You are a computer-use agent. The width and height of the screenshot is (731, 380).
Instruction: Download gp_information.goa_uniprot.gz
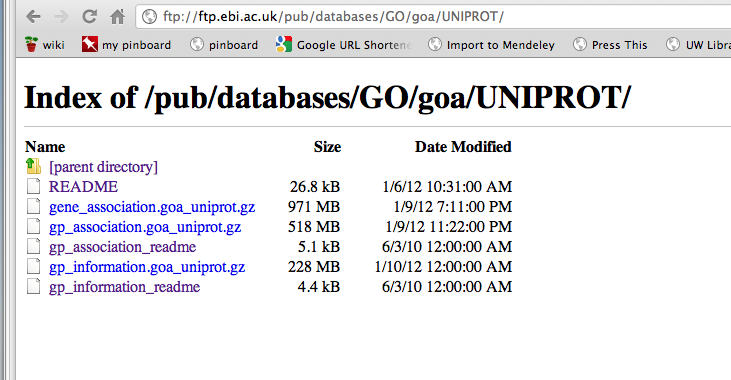tap(147, 267)
